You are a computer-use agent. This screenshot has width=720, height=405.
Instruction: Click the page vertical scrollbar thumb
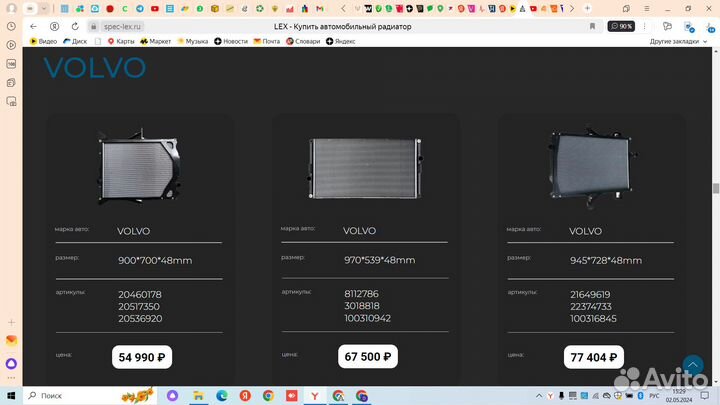click(716, 188)
